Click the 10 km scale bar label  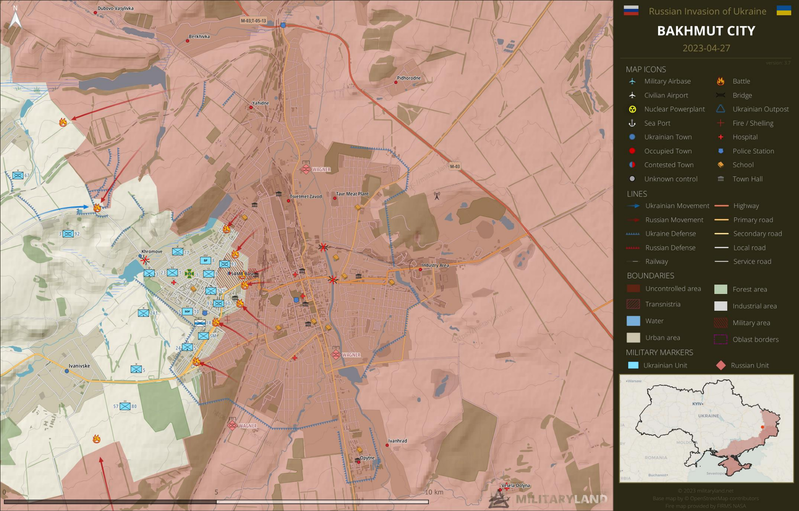coord(434,492)
